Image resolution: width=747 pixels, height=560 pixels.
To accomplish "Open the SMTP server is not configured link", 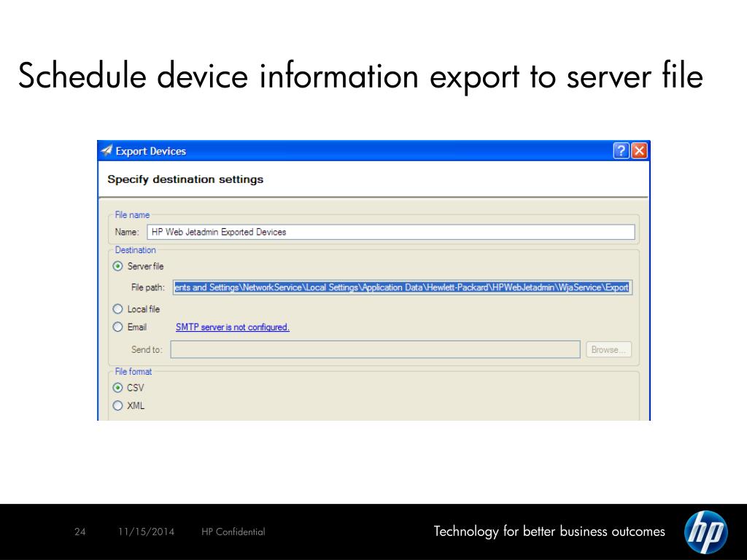I will coord(233,327).
